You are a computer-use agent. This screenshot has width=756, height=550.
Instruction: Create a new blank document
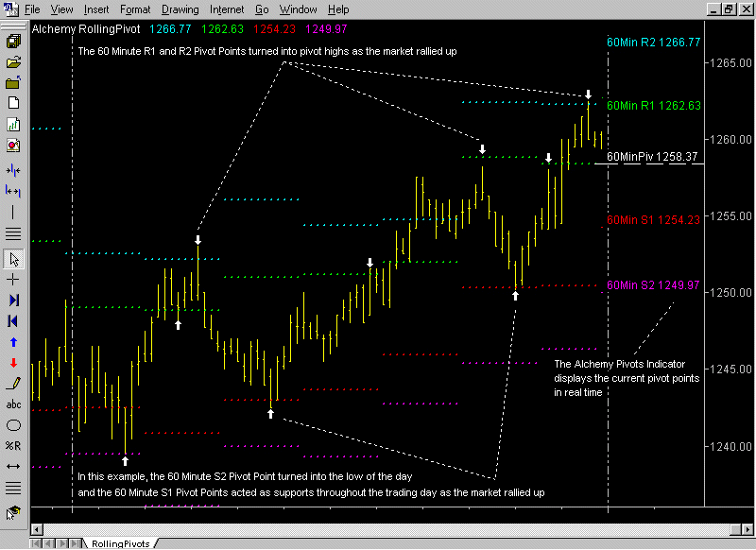pos(13,103)
